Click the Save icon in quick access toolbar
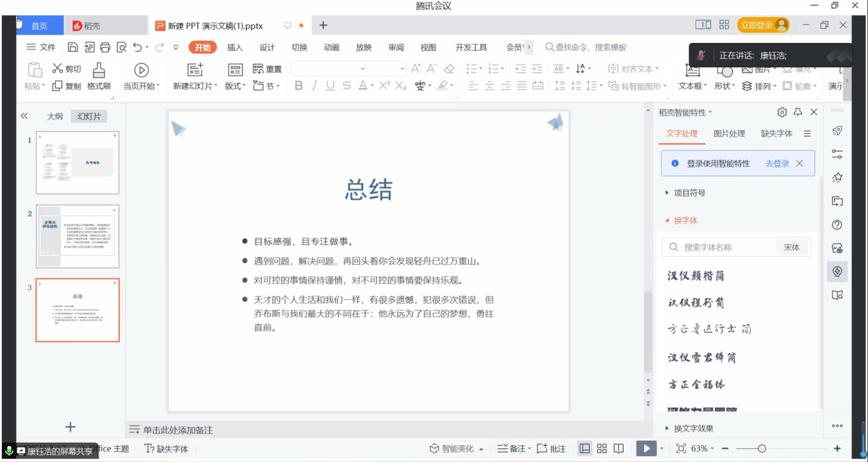Screen dimensions: 868x462 (73, 47)
